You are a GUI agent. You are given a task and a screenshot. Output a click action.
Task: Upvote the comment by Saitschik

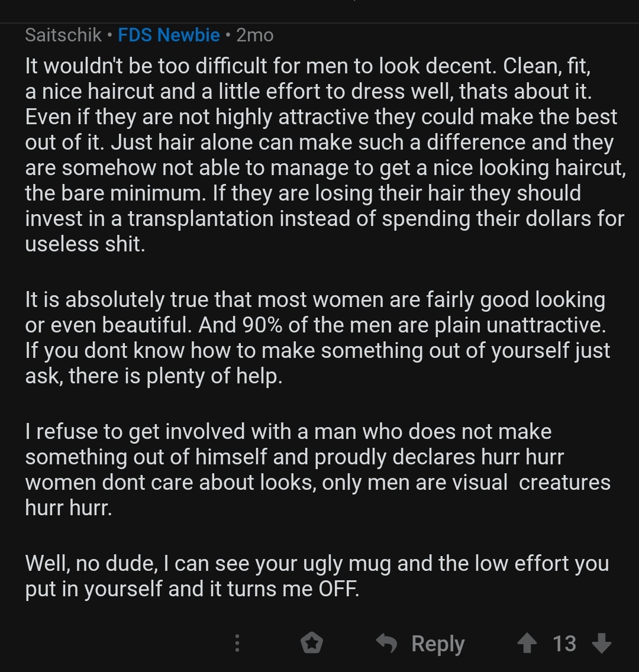coord(527,643)
